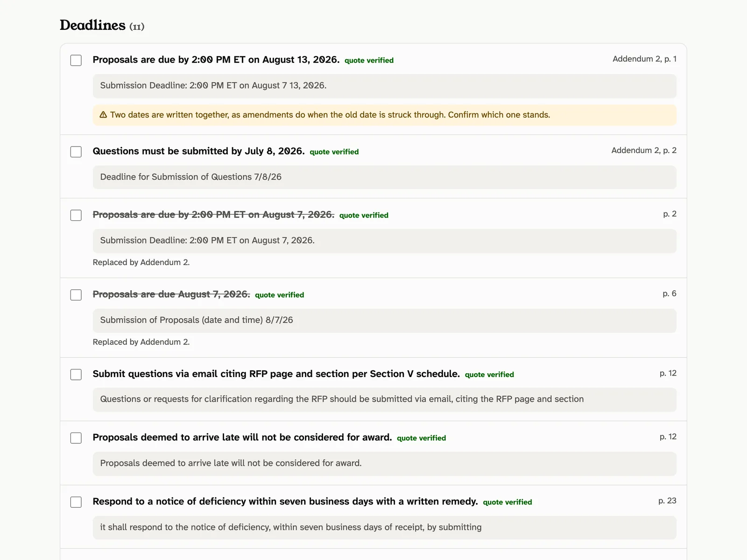Click title 'Proposals deemed to arrive late' item
This screenshot has width=747, height=560.
click(x=242, y=437)
